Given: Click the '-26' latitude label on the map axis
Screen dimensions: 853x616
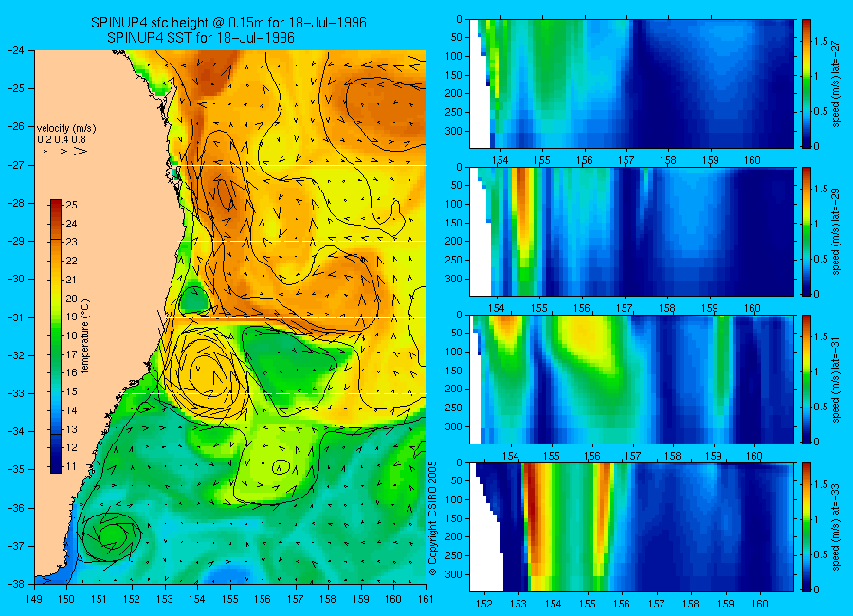Looking at the screenshot, I should pyautogui.click(x=16, y=126).
